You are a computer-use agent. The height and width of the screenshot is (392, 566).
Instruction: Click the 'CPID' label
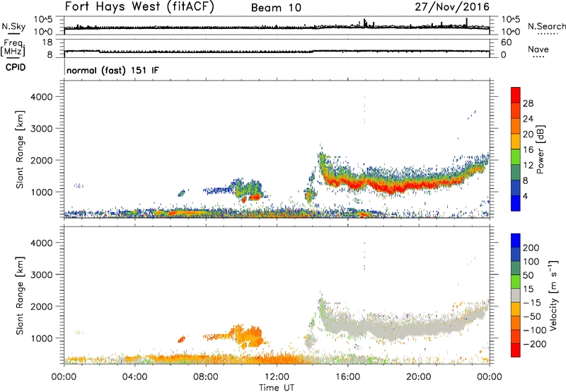(16, 67)
